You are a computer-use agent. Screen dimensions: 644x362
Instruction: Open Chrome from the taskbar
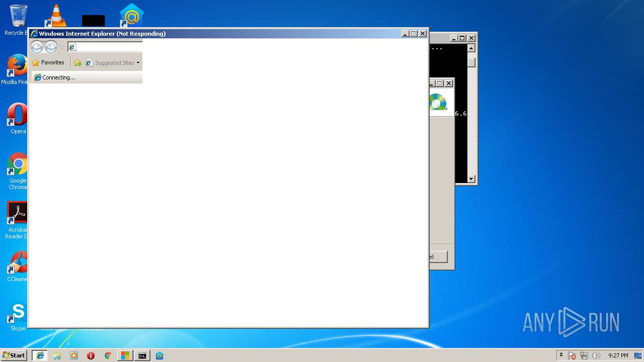[x=108, y=355]
